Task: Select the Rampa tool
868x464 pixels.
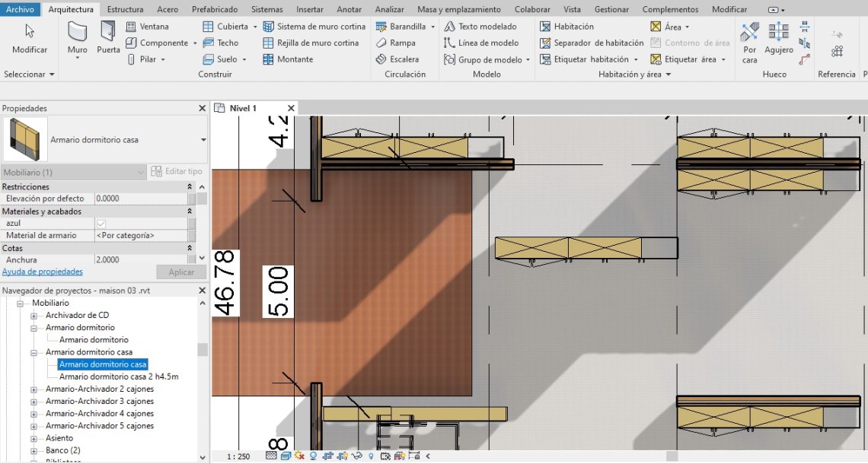Action: click(x=396, y=43)
